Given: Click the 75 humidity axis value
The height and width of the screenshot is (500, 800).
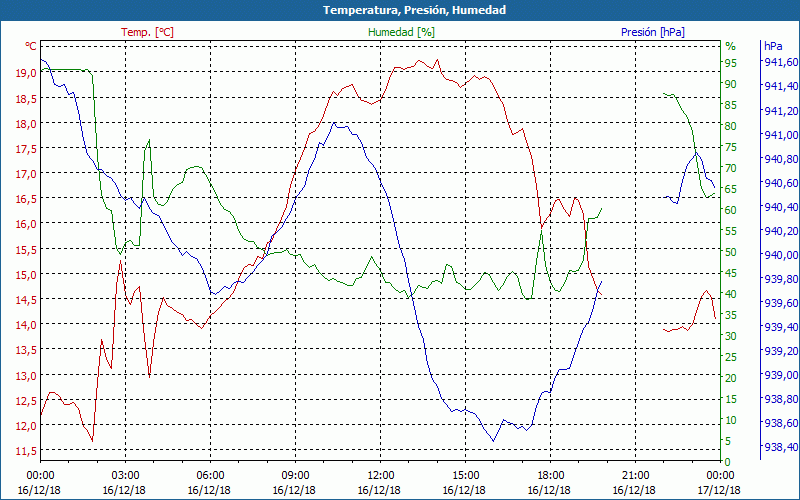Looking at the screenshot, I should [x=731, y=147].
